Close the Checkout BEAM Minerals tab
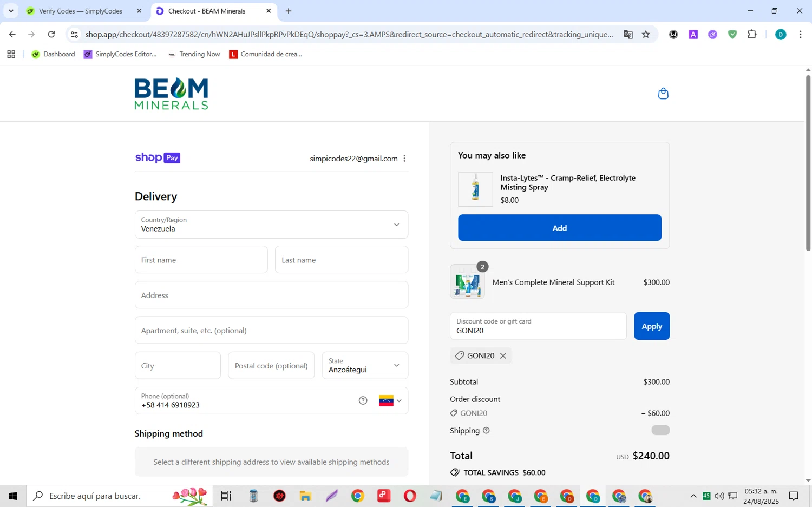This screenshot has height=507, width=812. pyautogui.click(x=269, y=11)
